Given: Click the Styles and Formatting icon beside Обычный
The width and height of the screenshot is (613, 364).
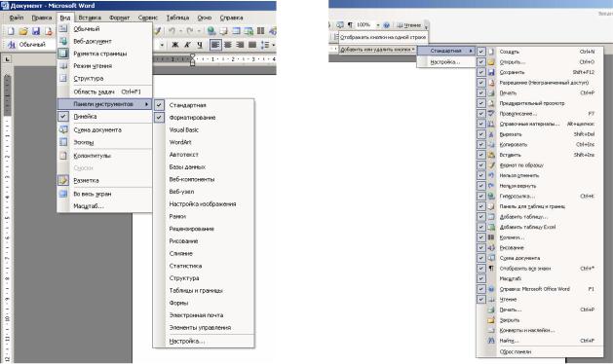Looking at the screenshot, I should coord(12,45).
